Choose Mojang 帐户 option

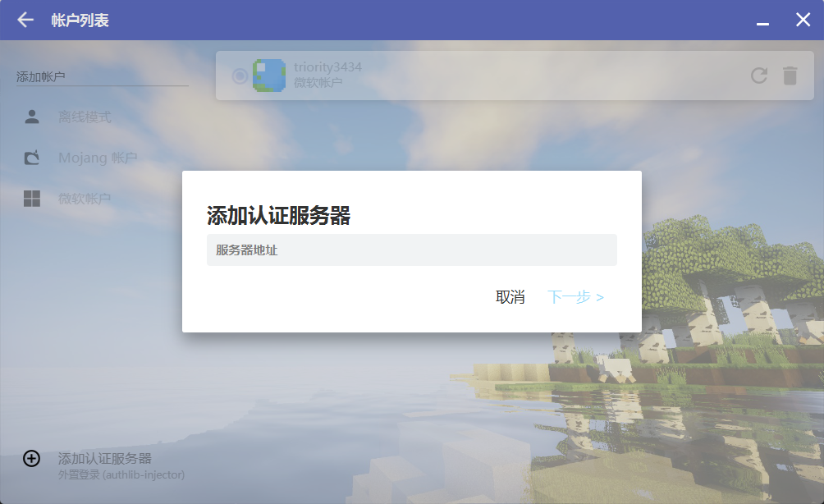(x=98, y=158)
